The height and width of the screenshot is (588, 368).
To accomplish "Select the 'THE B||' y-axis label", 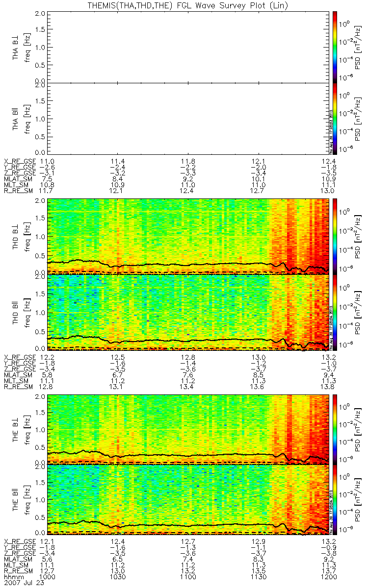I will click(16, 500).
